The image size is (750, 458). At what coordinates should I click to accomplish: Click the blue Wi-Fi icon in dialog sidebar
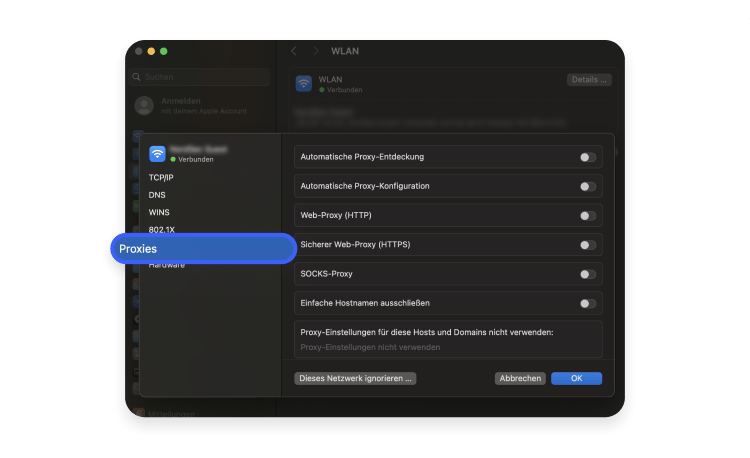157,154
